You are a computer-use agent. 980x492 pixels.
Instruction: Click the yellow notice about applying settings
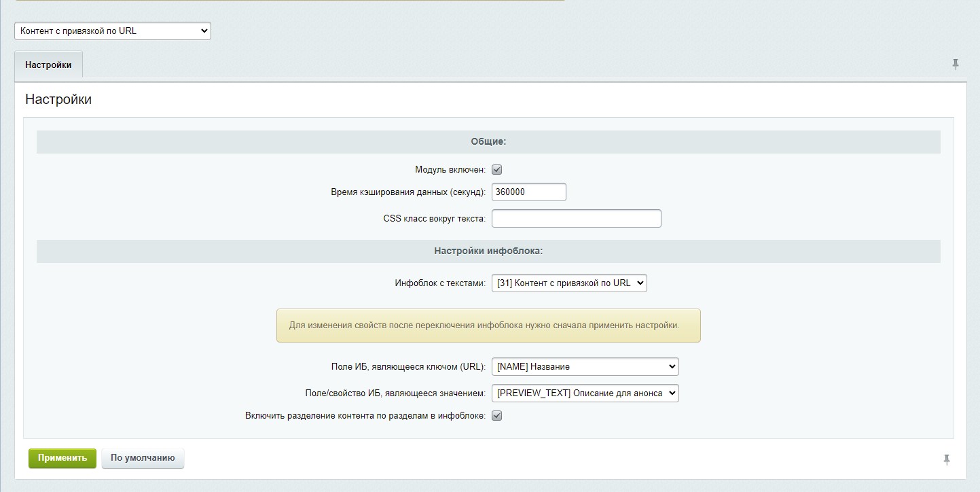tap(488, 326)
